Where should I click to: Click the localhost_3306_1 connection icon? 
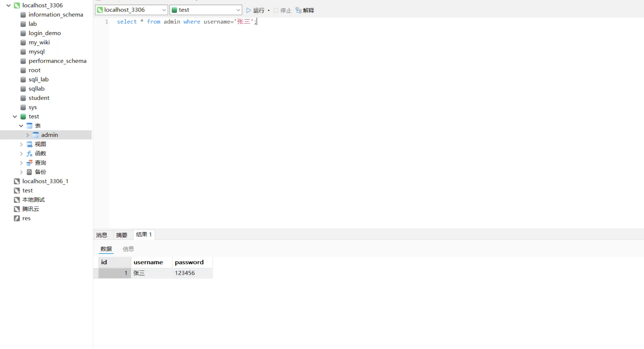point(17,181)
